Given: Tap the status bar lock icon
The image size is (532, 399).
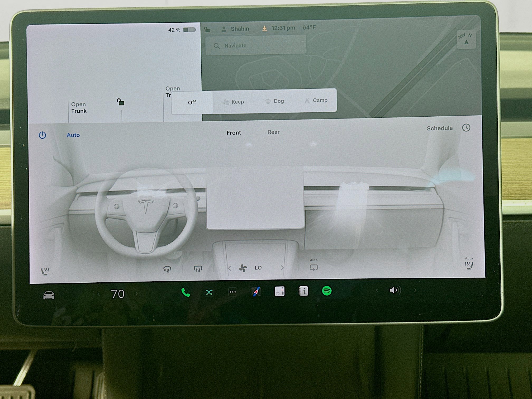Looking at the screenshot, I should click(x=207, y=29).
